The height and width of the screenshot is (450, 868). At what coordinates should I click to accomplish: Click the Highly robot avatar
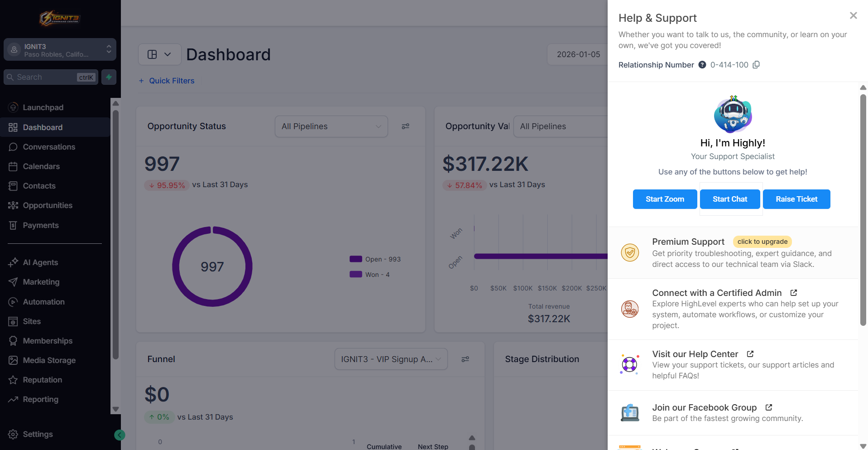coord(733,114)
